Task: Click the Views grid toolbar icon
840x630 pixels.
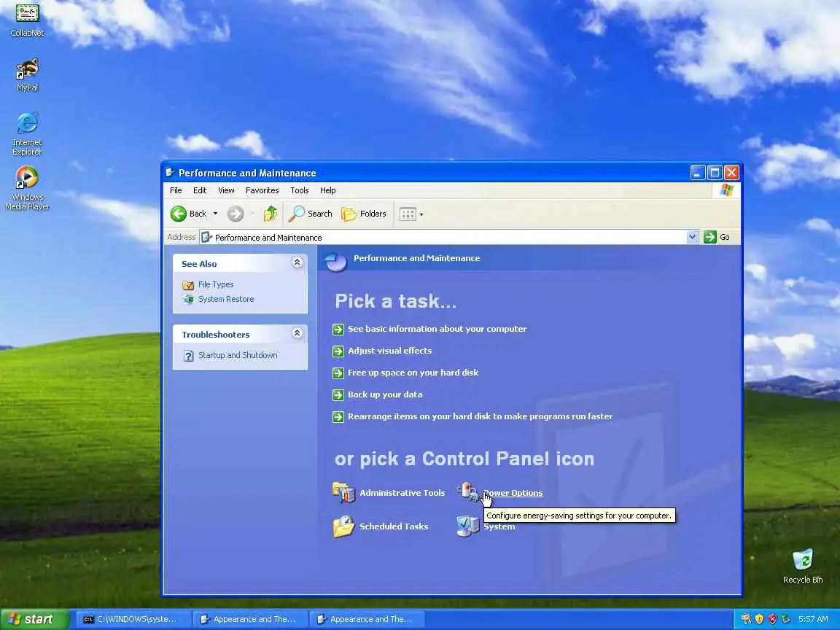Action: [407, 214]
